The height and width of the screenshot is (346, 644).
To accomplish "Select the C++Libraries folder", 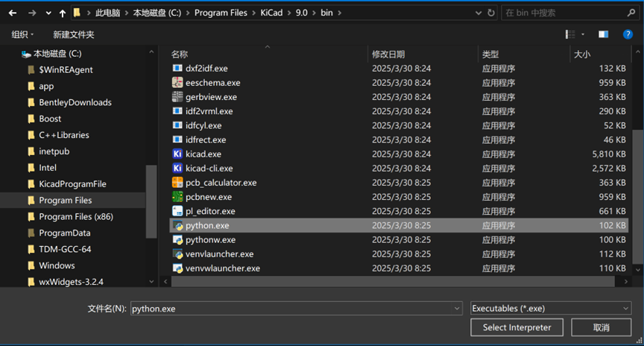I will tap(63, 135).
